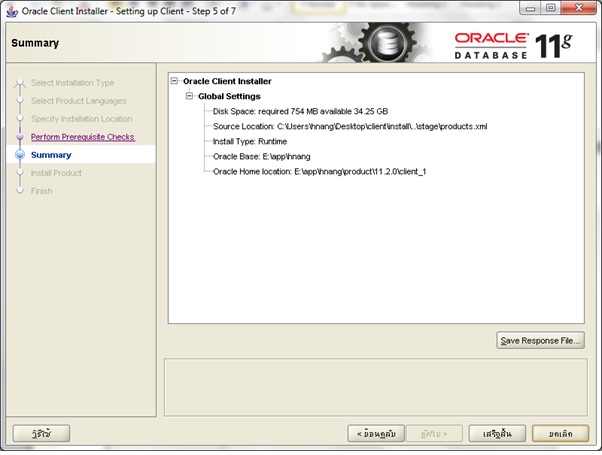
Task: Click the Install Product step
Action: 56,173
